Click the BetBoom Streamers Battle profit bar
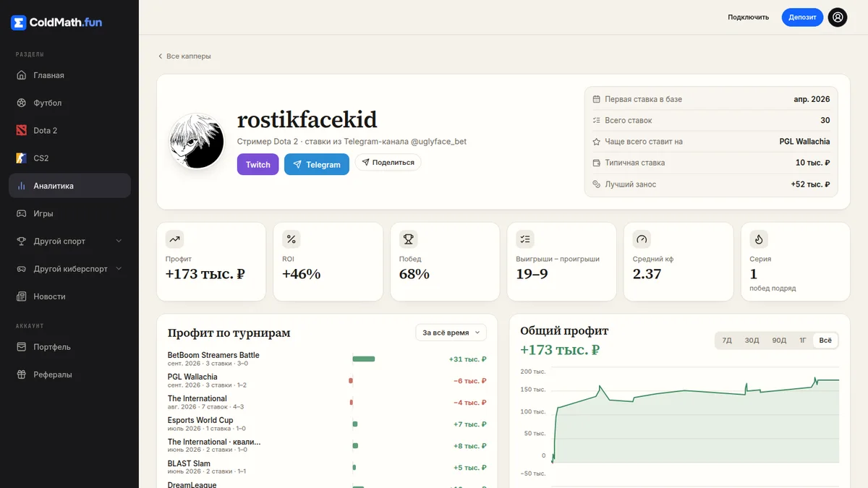 (x=364, y=359)
